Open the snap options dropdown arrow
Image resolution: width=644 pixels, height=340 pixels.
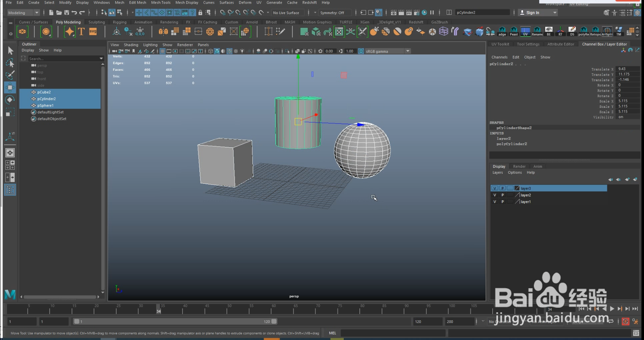point(268,13)
